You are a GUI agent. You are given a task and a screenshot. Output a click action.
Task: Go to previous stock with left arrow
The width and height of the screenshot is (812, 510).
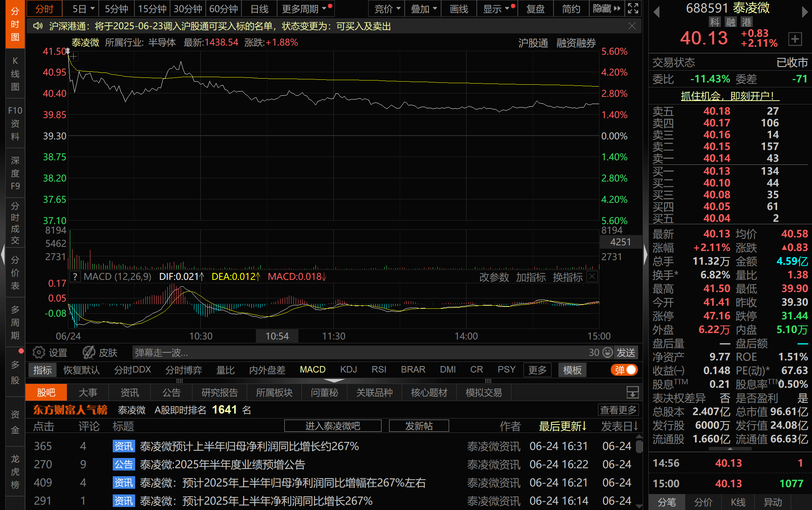pyautogui.click(x=656, y=12)
